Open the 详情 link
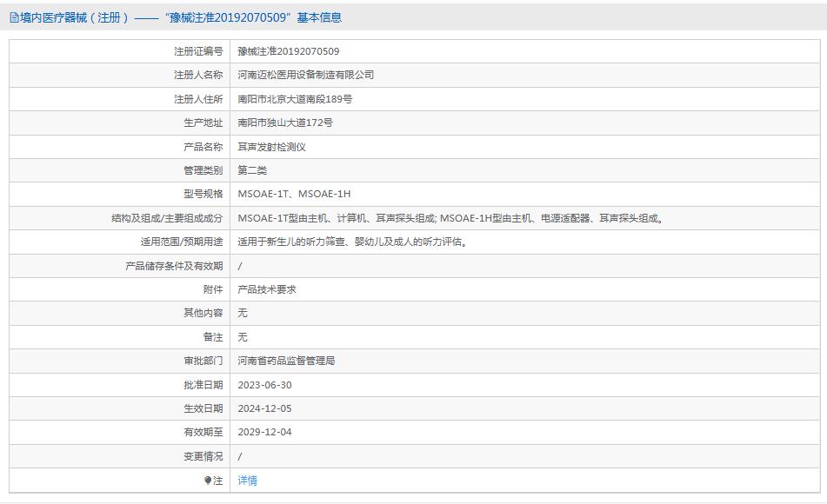827x504 pixels. coord(246,480)
